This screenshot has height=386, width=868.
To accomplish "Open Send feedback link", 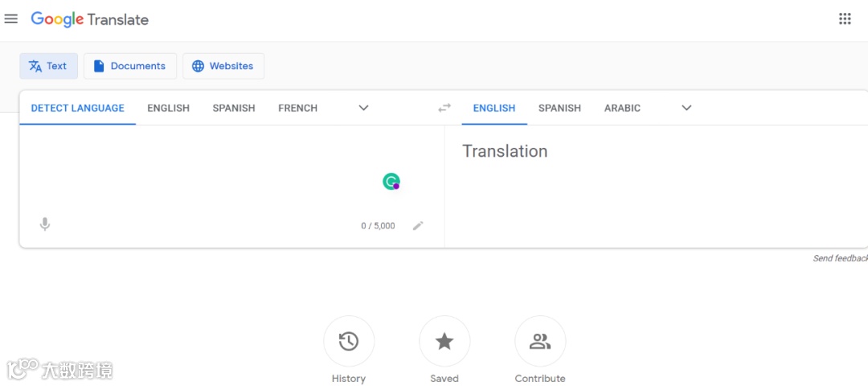I will pos(841,259).
